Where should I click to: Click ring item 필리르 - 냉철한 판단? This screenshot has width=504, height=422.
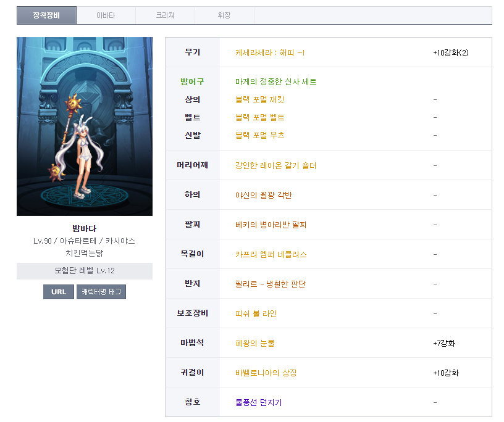[x=271, y=284]
